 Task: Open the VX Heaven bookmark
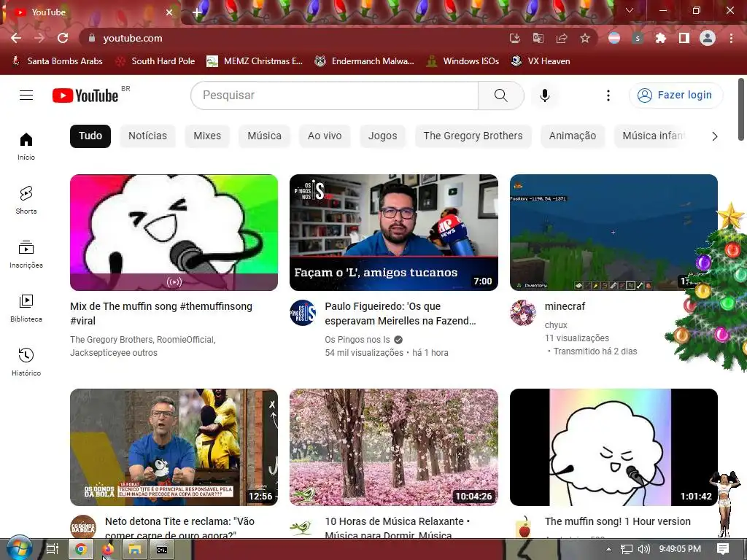tap(541, 61)
